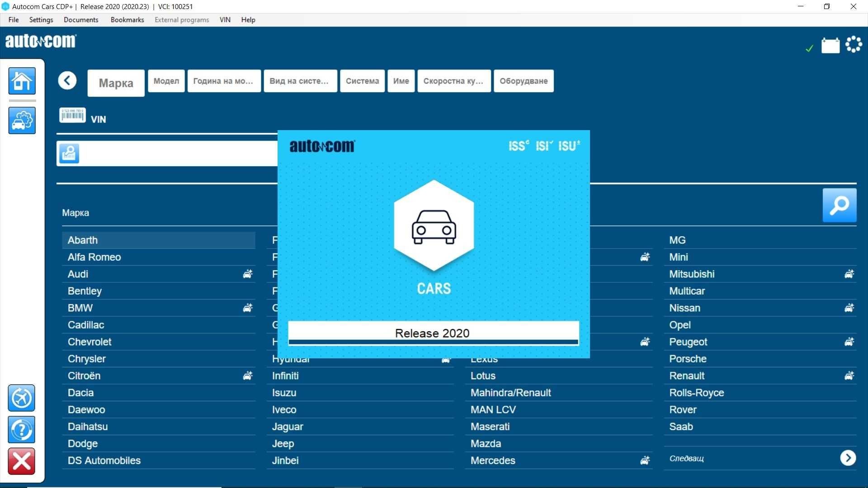Screen dimensions: 868x488
Task: Open the Вид на сис... dropdown tab
Action: point(299,80)
